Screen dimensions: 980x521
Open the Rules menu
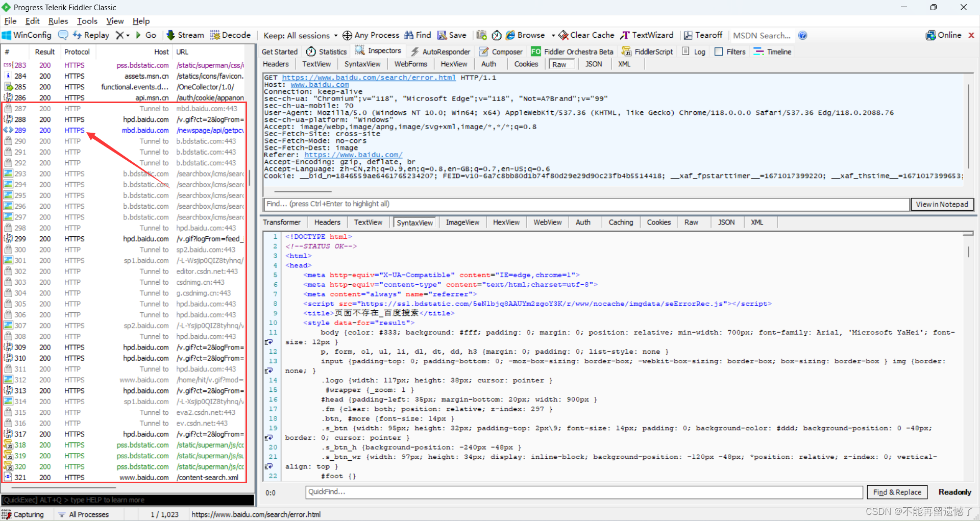coord(58,21)
